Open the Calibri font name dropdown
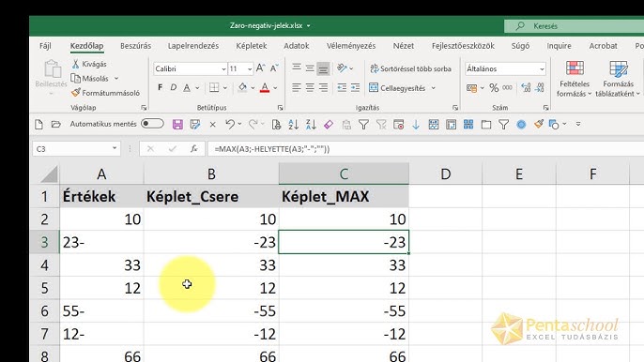 (223, 69)
